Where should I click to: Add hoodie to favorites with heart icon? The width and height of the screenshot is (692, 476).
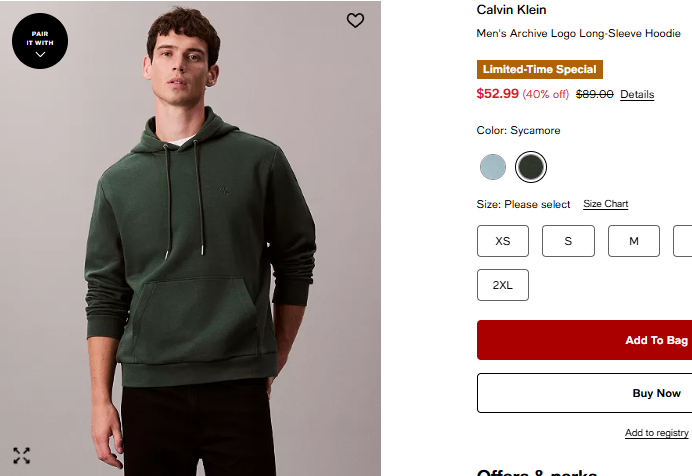(x=355, y=20)
